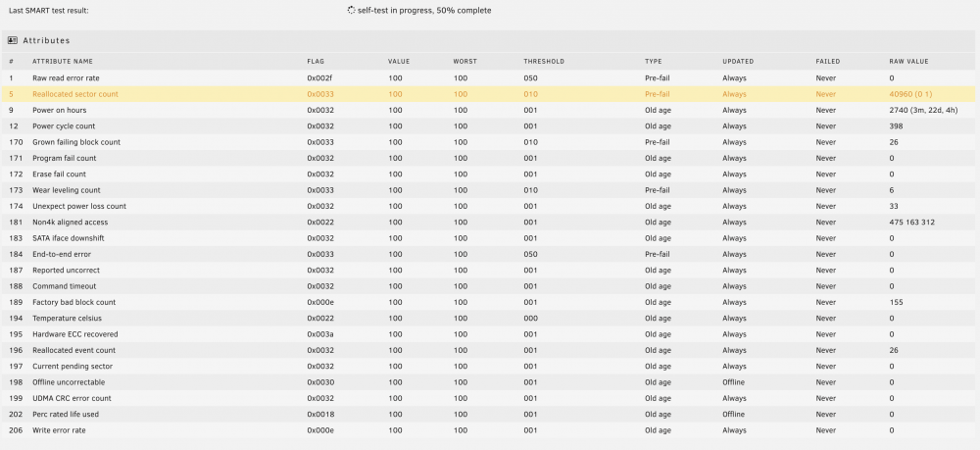The image size is (980, 450).
Task: Select the Write error rate attribute
Action: point(59,430)
